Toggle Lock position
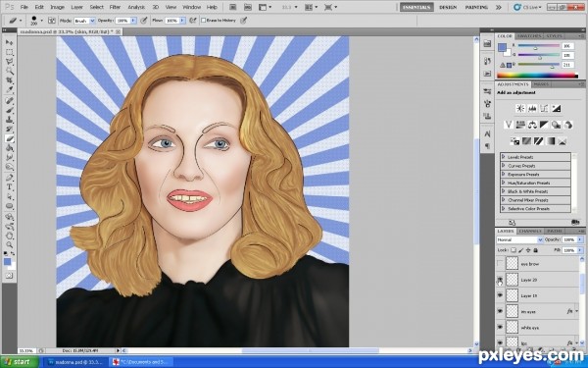The image size is (588, 368). pos(528,250)
